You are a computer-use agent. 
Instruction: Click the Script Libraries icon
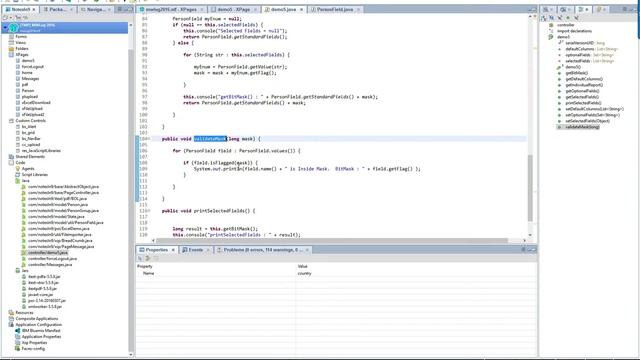[18, 175]
